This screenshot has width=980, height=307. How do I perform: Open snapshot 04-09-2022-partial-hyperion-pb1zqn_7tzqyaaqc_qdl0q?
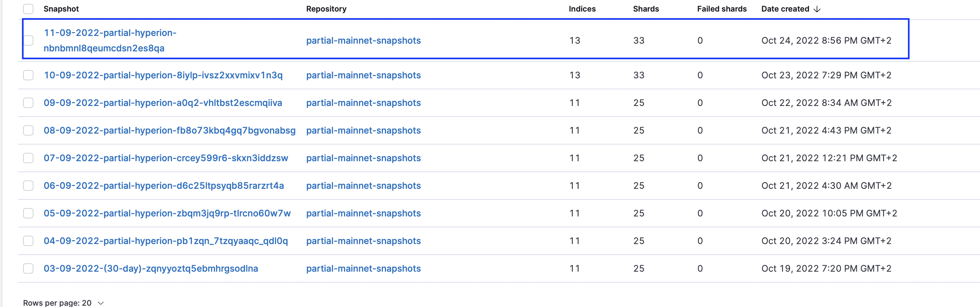pyautogui.click(x=166, y=241)
